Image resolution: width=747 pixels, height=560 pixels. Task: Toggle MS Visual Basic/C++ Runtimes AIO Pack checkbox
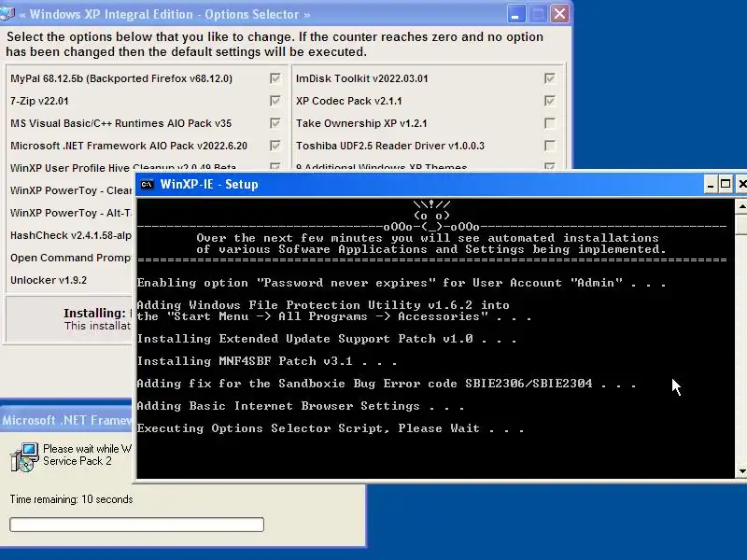pos(275,123)
